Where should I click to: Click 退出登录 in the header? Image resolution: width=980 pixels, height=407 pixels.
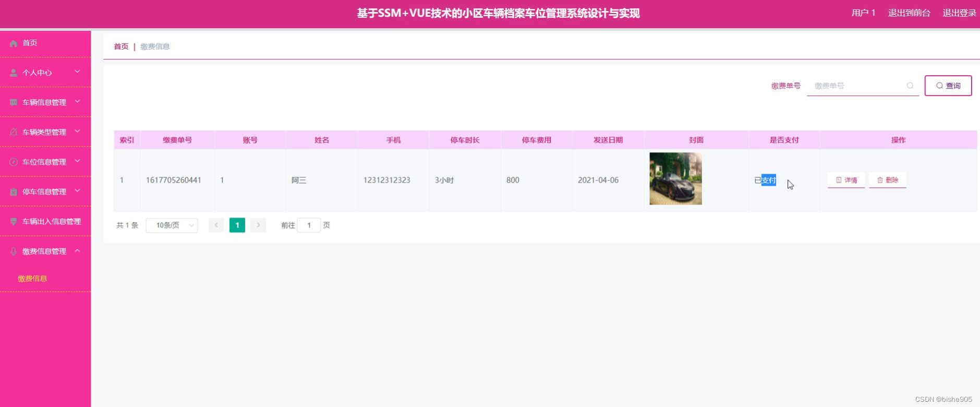959,13
